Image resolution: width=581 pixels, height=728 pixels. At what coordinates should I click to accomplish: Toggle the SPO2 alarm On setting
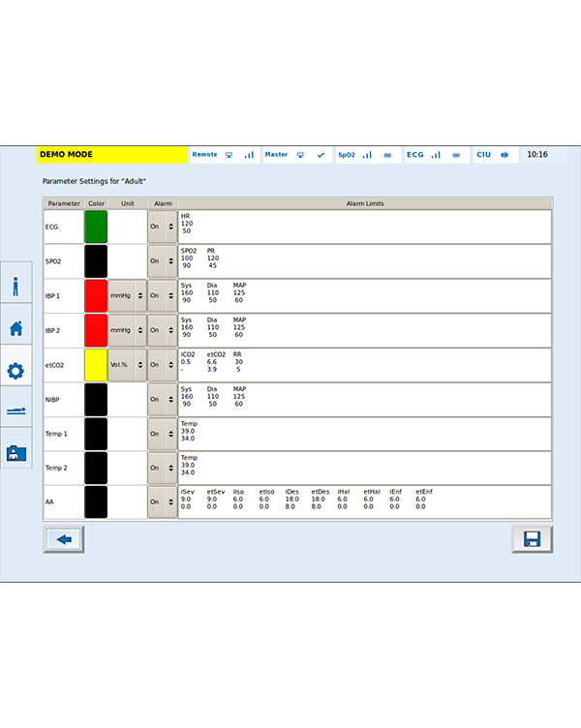[161, 261]
